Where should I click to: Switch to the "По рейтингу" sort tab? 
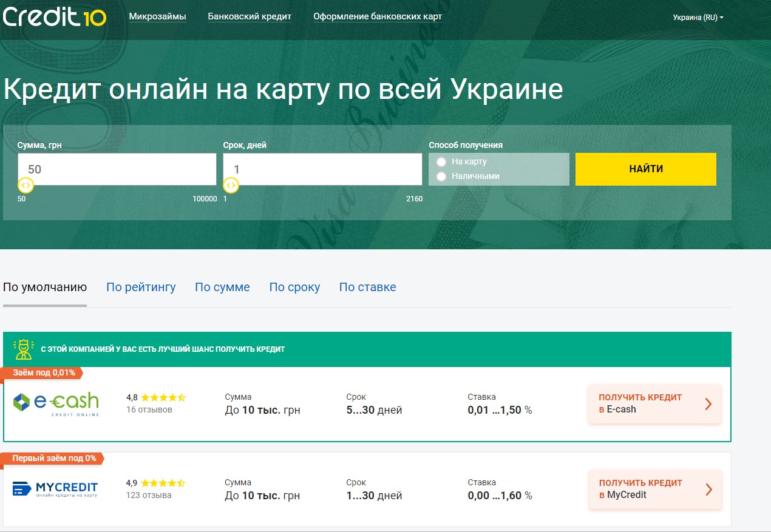pyautogui.click(x=141, y=288)
